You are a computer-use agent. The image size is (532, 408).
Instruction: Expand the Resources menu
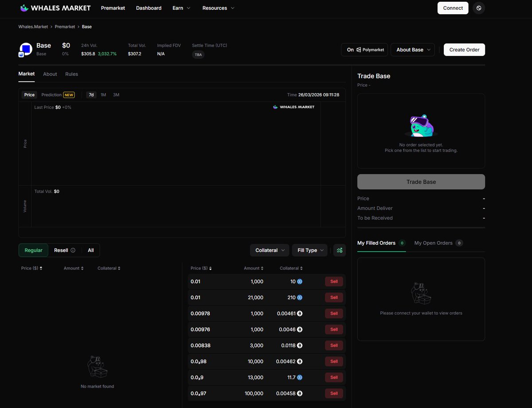point(219,8)
